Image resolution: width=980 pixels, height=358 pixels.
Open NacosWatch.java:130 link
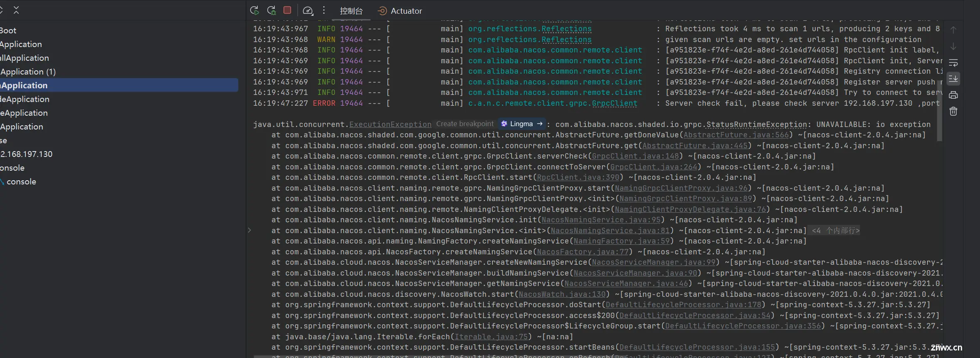click(x=562, y=294)
